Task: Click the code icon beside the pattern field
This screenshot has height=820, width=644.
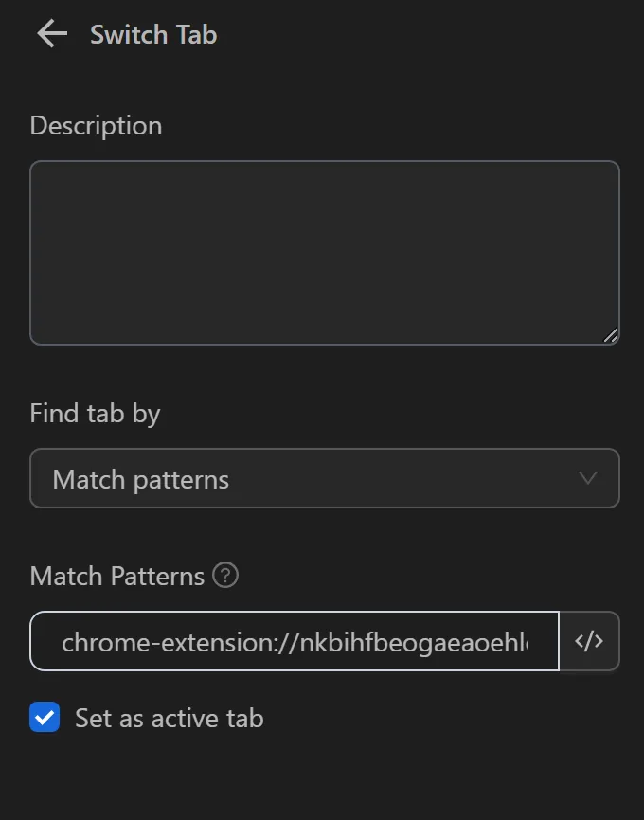Action: point(589,641)
